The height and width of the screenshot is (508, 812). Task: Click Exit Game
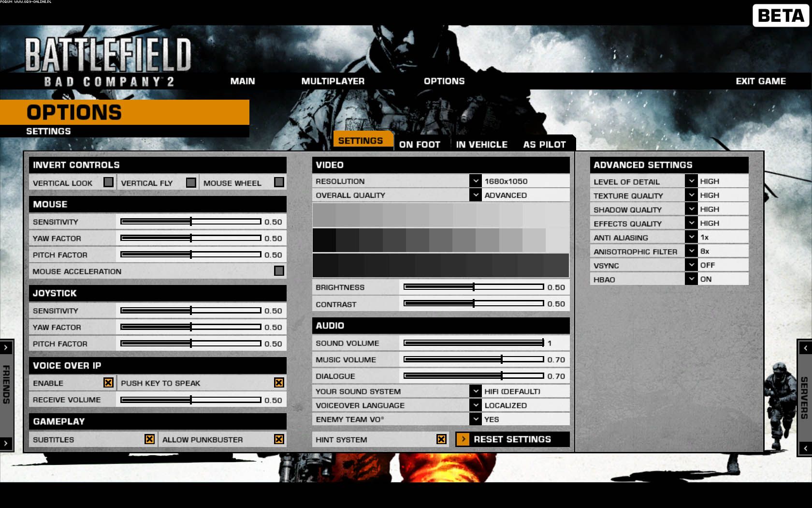pos(760,81)
